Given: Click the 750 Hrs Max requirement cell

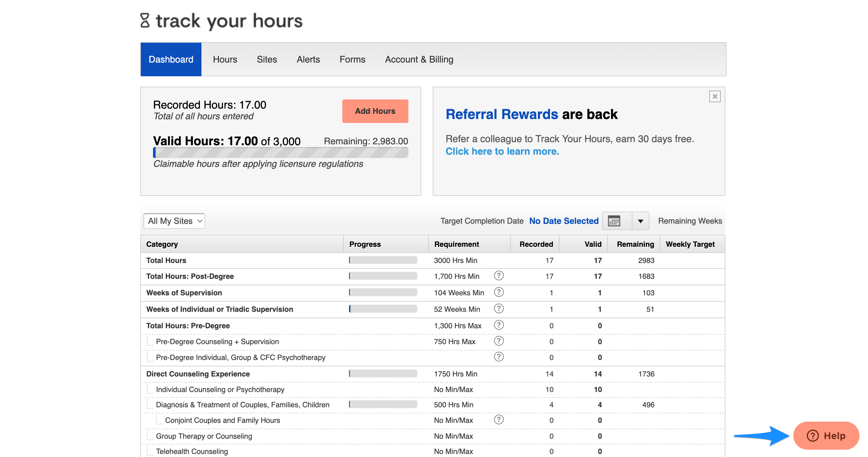Looking at the screenshot, I should pos(454,342).
